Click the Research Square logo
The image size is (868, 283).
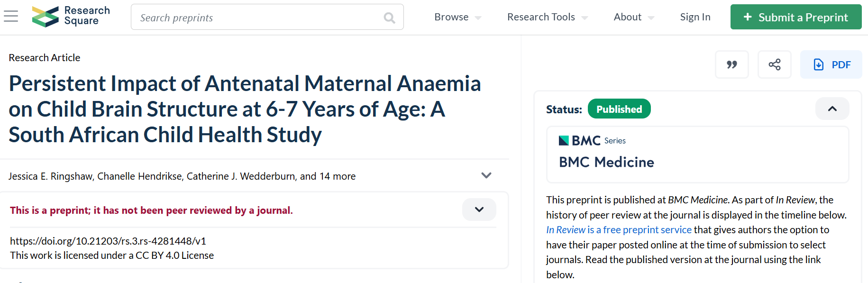tap(71, 16)
